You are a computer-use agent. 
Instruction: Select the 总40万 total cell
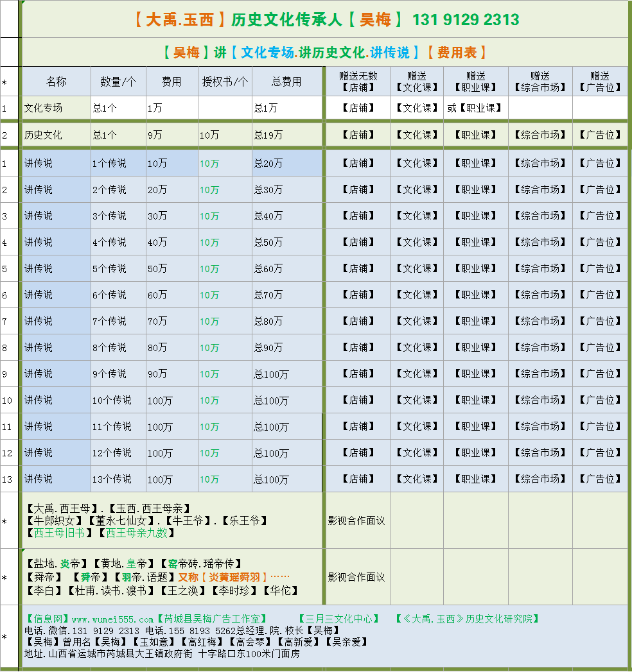point(287,216)
